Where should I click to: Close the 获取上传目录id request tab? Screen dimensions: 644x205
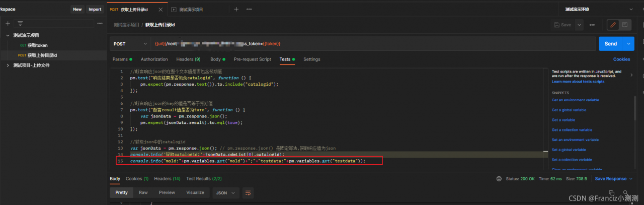click(160, 9)
